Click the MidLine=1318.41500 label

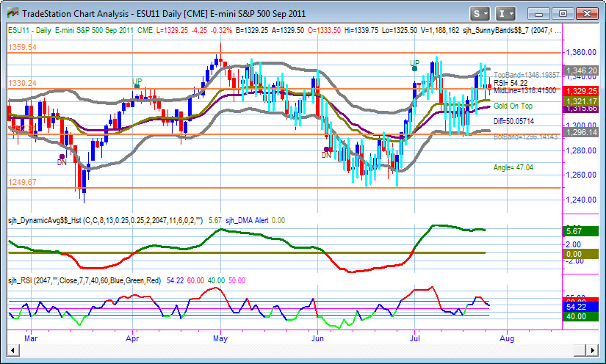click(525, 90)
